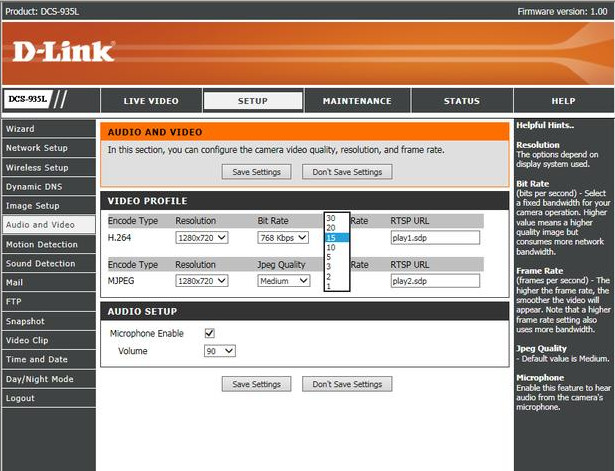Image resolution: width=615 pixels, height=471 pixels.
Task: Click the 'Product: DCS-935L' text
Action: click(x=42, y=11)
